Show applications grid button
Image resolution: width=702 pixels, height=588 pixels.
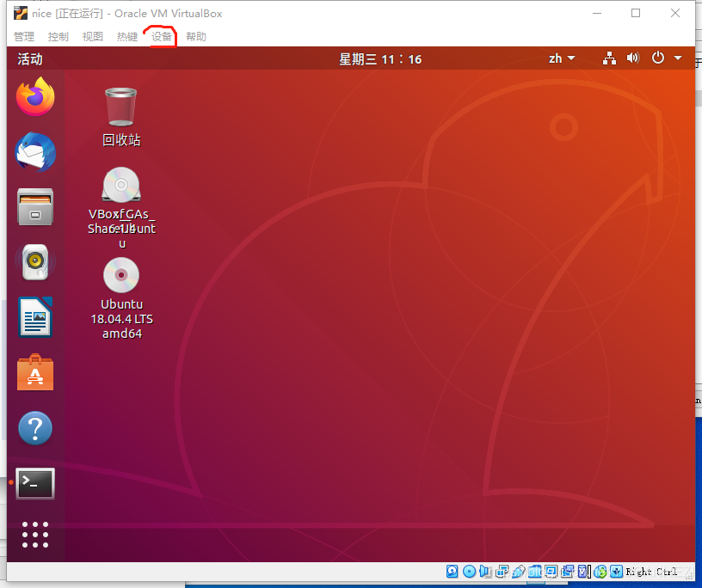(35, 535)
